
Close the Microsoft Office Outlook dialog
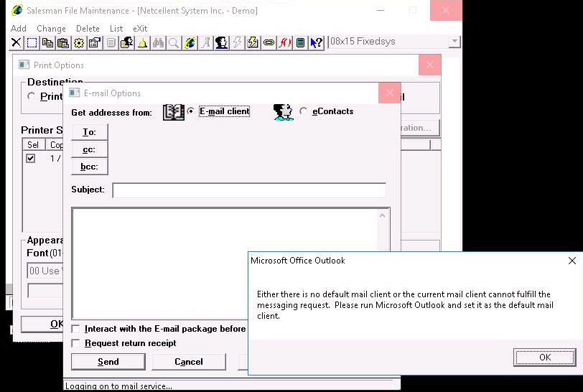pos(572,261)
